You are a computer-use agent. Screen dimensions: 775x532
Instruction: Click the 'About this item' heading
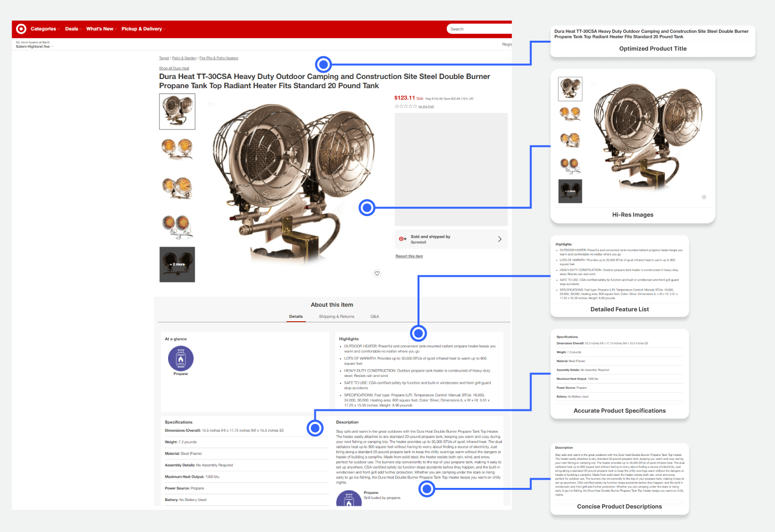(332, 305)
